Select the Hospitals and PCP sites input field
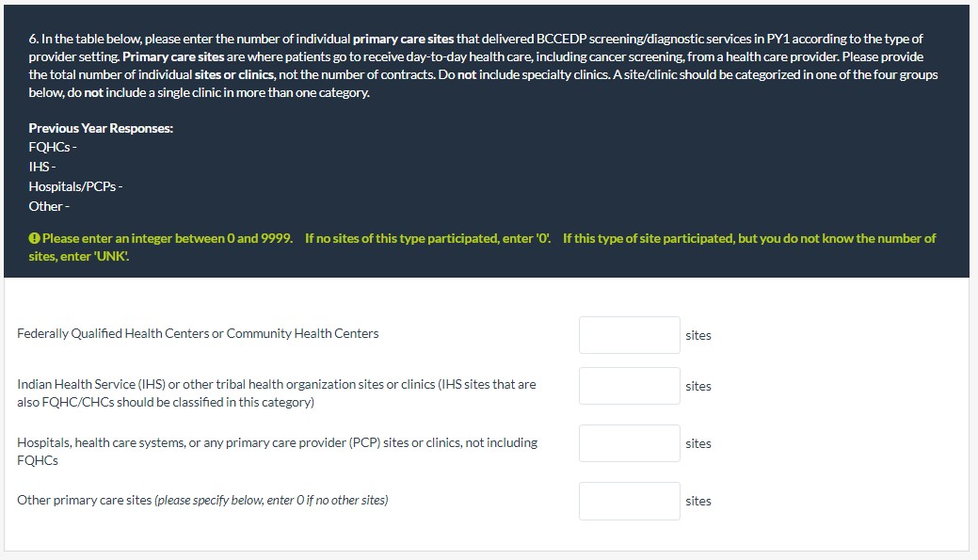The height and width of the screenshot is (560, 978). coord(629,443)
